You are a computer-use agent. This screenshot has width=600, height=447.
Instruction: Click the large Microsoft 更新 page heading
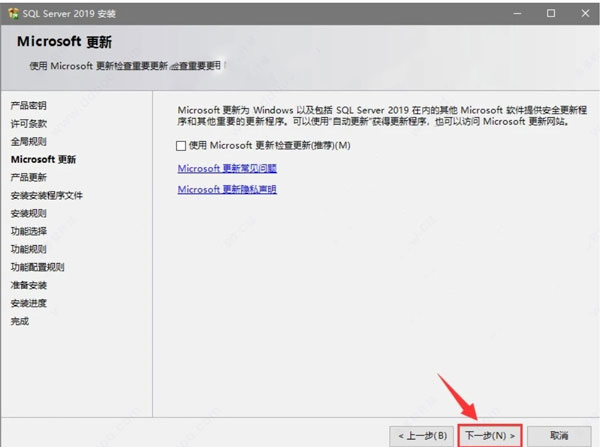click(x=64, y=42)
